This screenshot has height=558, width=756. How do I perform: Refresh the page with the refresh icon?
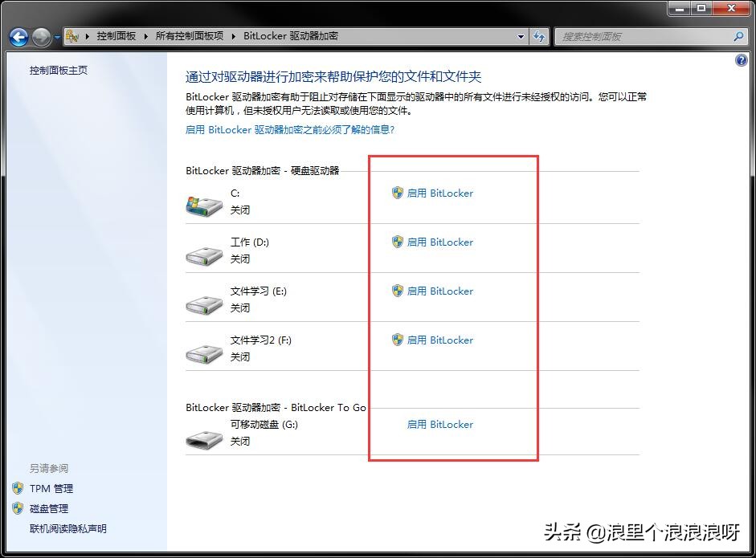539,36
